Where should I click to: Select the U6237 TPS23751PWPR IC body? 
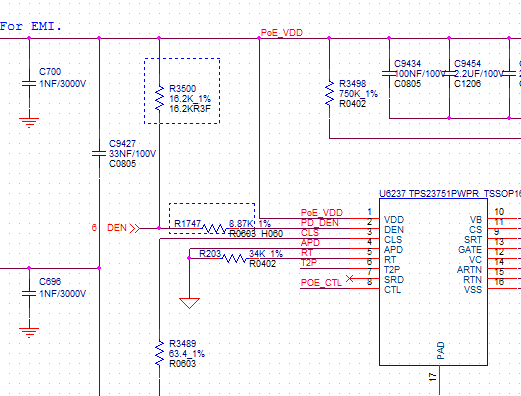(433, 282)
